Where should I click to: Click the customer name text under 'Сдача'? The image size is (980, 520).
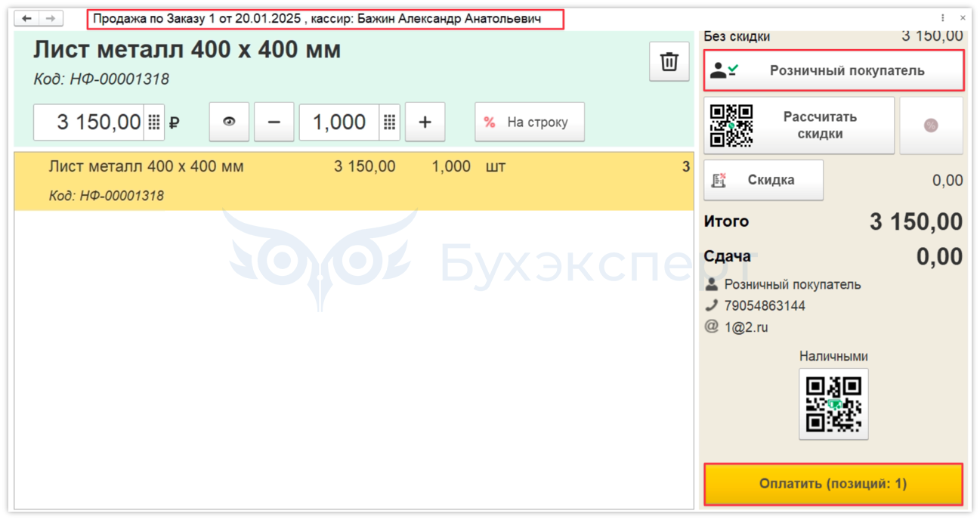pyautogui.click(x=793, y=285)
